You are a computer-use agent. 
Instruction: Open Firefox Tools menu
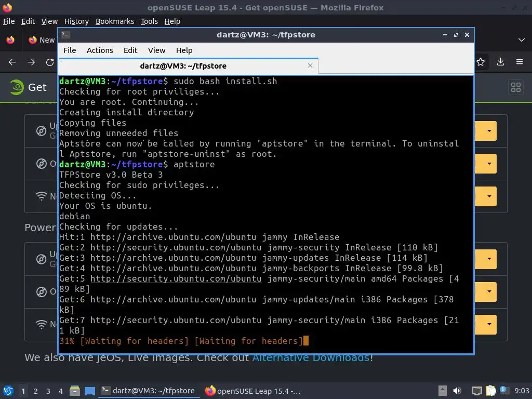pos(149,21)
